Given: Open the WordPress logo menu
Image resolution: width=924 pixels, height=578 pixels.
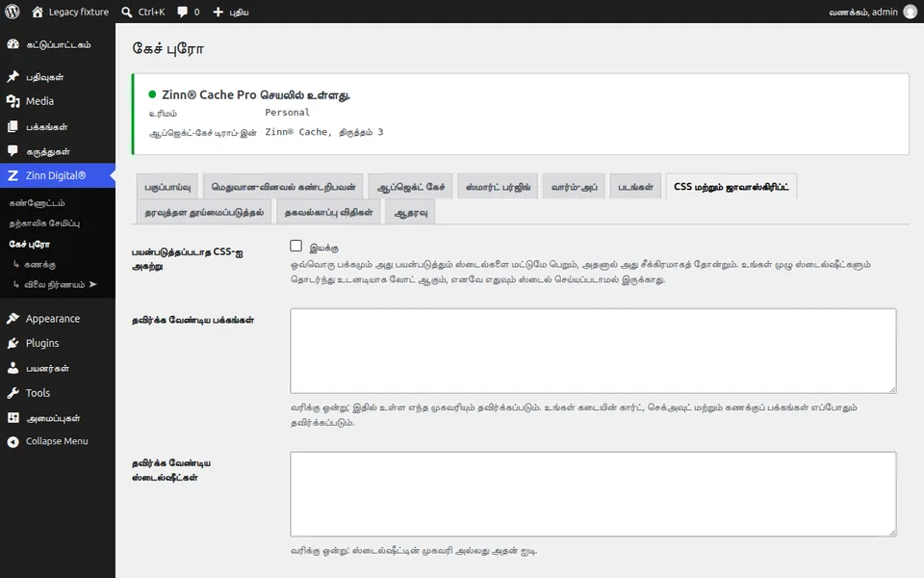Looking at the screenshot, I should tap(12, 12).
